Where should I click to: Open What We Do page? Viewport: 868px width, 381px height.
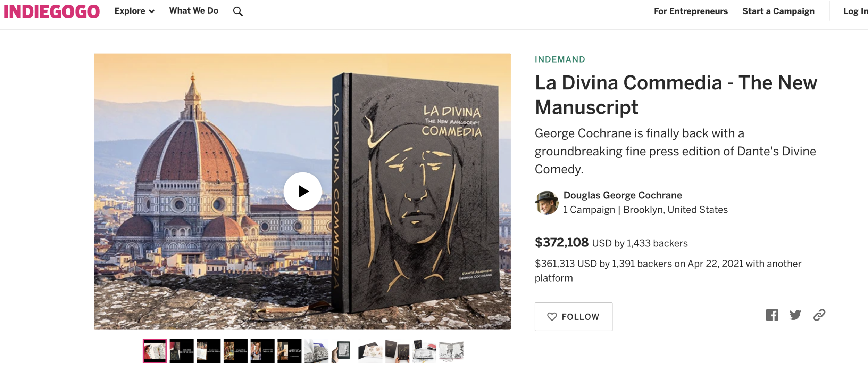194,11
